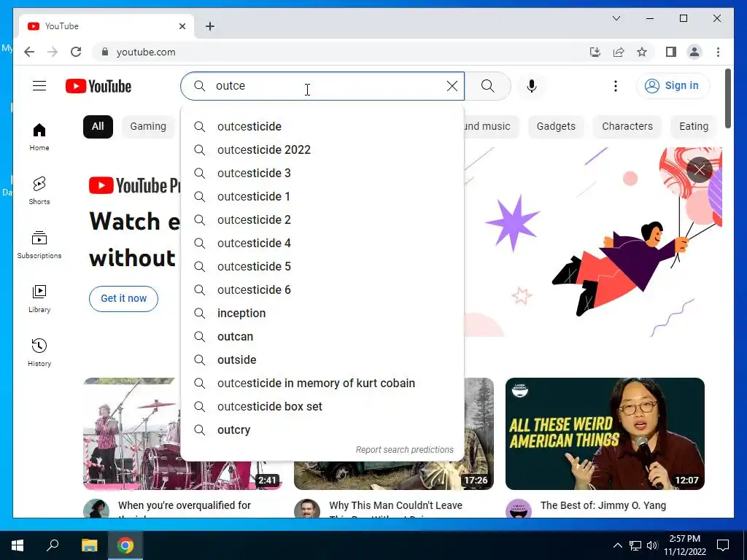Click the magnifier search button
This screenshot has height=560, width=747.
487,86
